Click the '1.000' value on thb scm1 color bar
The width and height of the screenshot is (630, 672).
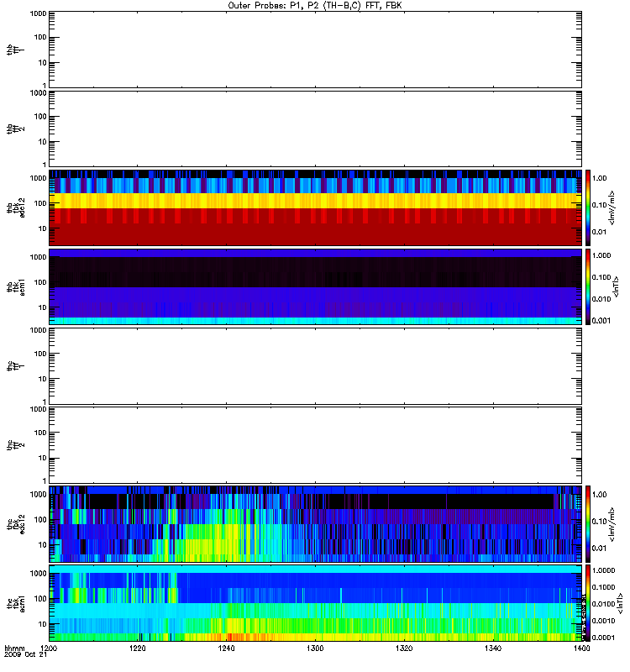601,255
